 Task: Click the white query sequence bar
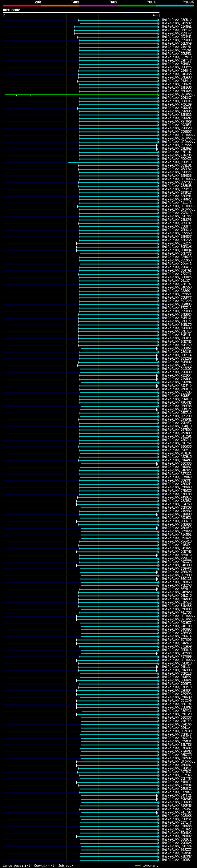click(81, 12)
